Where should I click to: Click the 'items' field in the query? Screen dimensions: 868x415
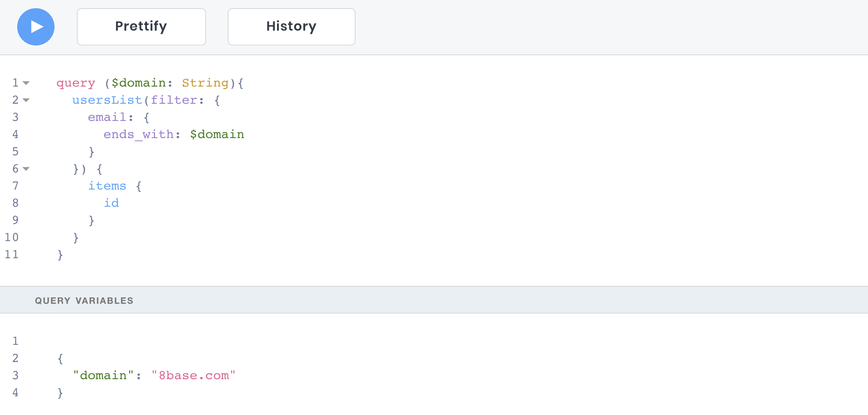coord(107,186)
